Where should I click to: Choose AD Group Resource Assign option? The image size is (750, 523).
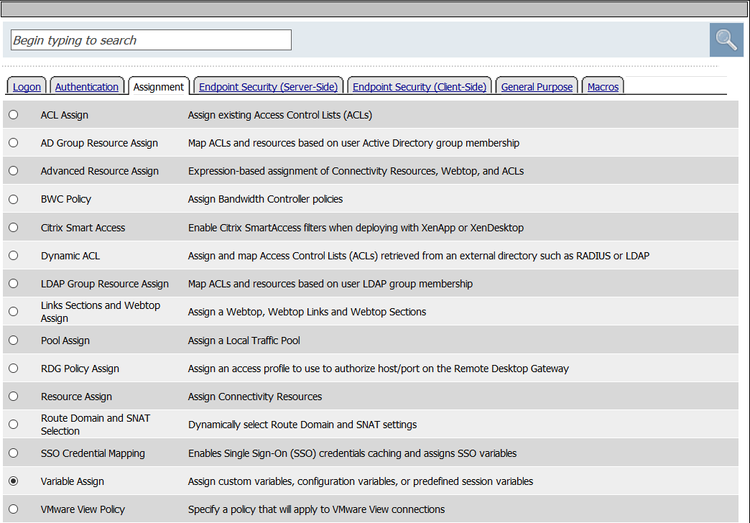(13, 143)
